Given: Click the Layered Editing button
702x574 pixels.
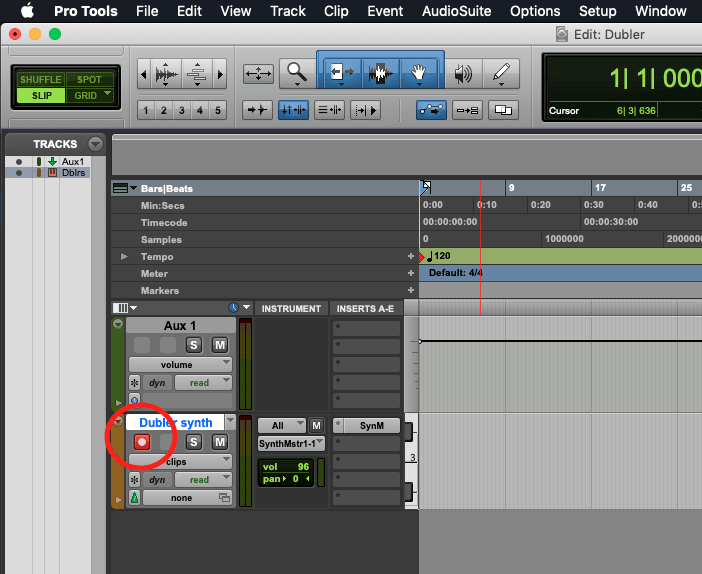Looking at the screenshot, I should (503, 110).
